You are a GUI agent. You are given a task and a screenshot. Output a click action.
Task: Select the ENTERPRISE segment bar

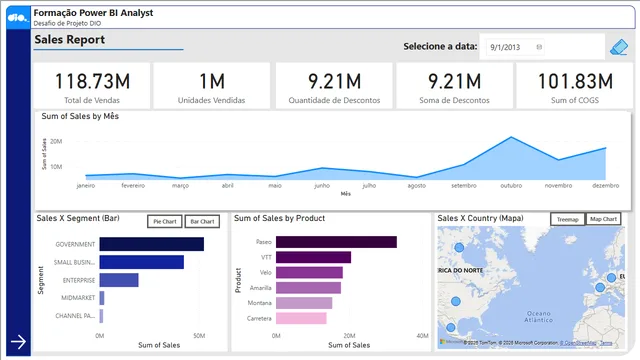click(119, 280)
